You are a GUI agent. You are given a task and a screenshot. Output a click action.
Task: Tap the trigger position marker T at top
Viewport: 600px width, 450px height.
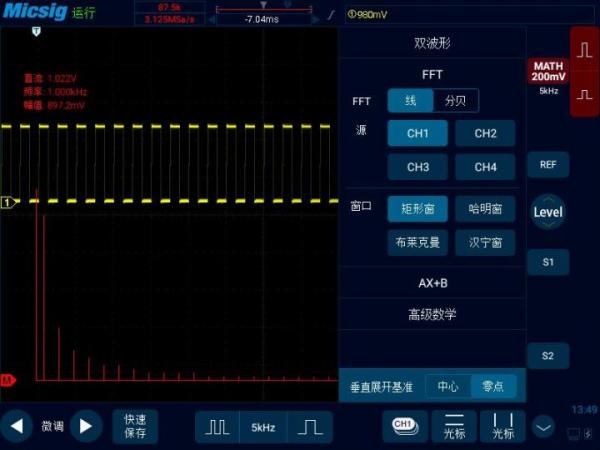(x=36, y=31)
